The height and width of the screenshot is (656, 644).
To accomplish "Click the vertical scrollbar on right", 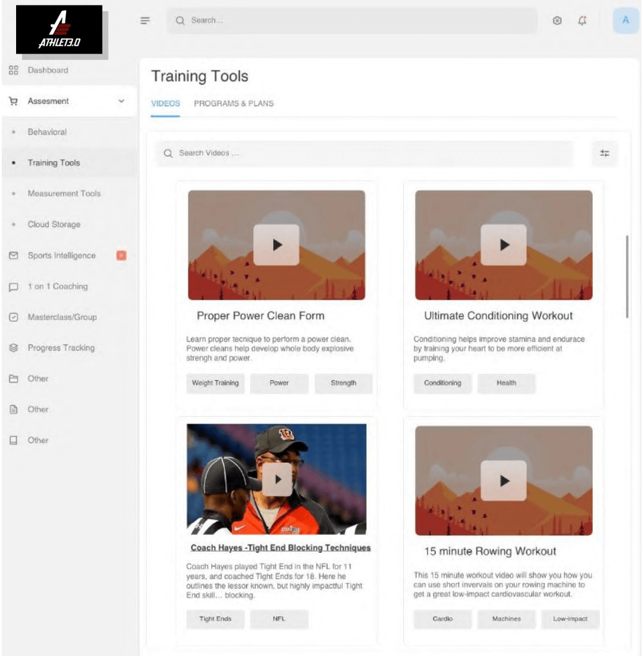I will (x=627, y=277).
